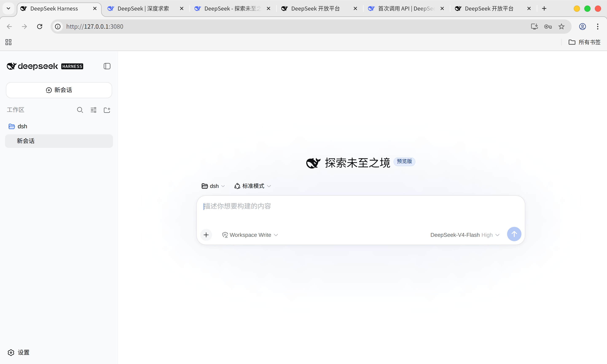Click the 新会话 button in the sidebar
Image resolution: width=607 pixels, height=364 pixels.
[x=59, y=90]
